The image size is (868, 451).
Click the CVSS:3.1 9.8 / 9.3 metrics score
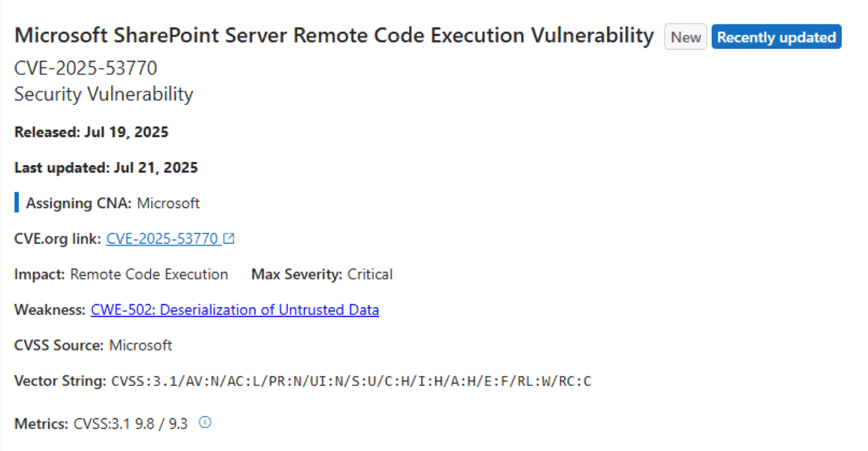click(x=130, y=423)
